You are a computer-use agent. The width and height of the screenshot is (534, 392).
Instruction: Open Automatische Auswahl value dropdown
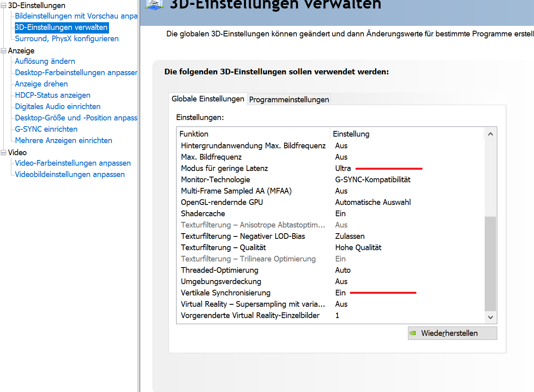tap(373, 202)
